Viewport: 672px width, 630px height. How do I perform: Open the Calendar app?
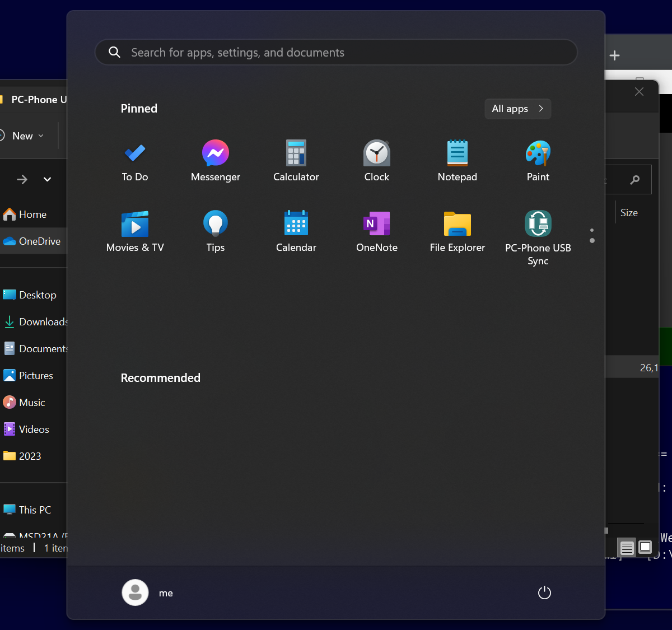click(x=296, y=231)
